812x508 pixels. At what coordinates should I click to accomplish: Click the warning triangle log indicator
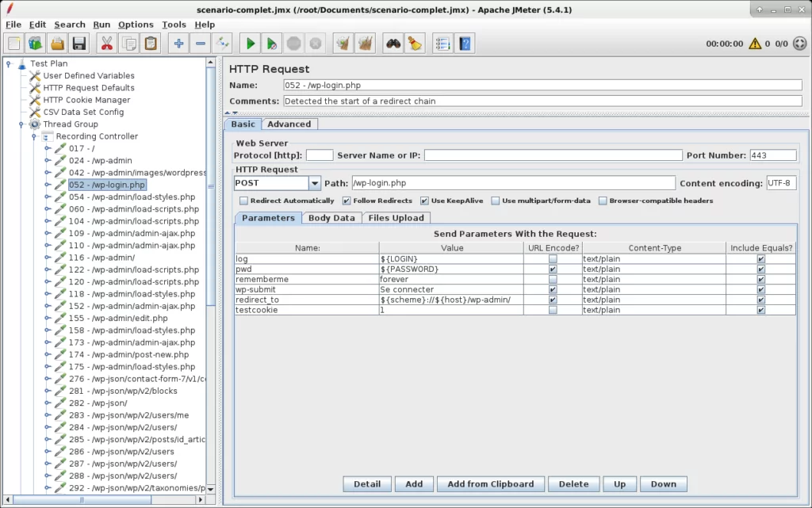click(x=755, y=44)
